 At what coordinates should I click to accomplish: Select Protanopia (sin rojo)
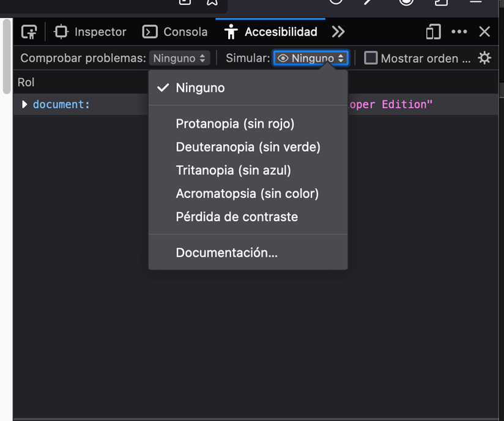(x=248, y=123)
